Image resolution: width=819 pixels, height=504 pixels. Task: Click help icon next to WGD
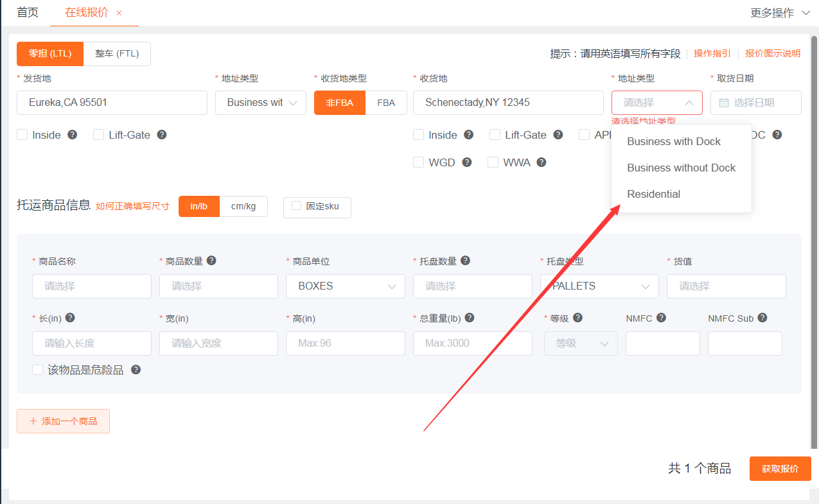467,162
